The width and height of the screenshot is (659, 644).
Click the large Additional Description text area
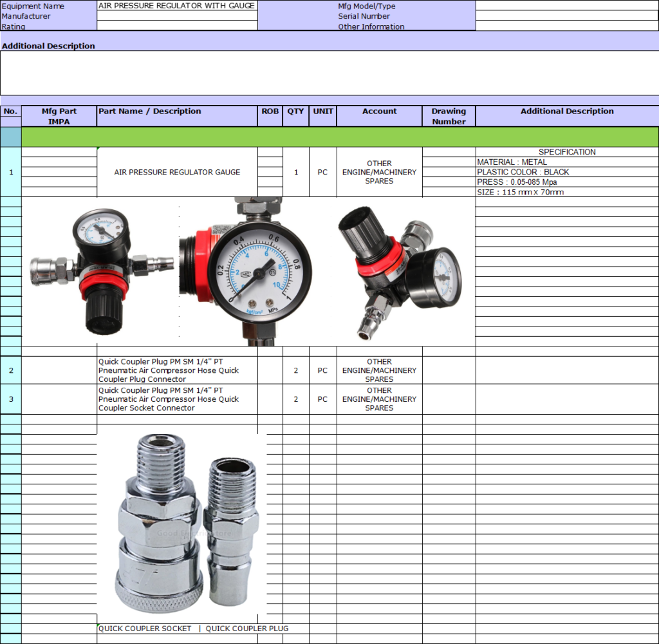click(x=329, y=73)
